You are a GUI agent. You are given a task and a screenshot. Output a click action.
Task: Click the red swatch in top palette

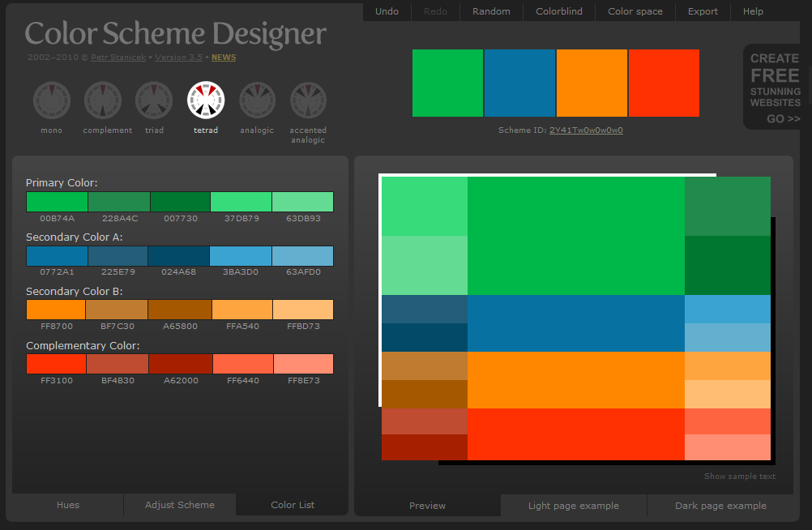coord(664,83)
